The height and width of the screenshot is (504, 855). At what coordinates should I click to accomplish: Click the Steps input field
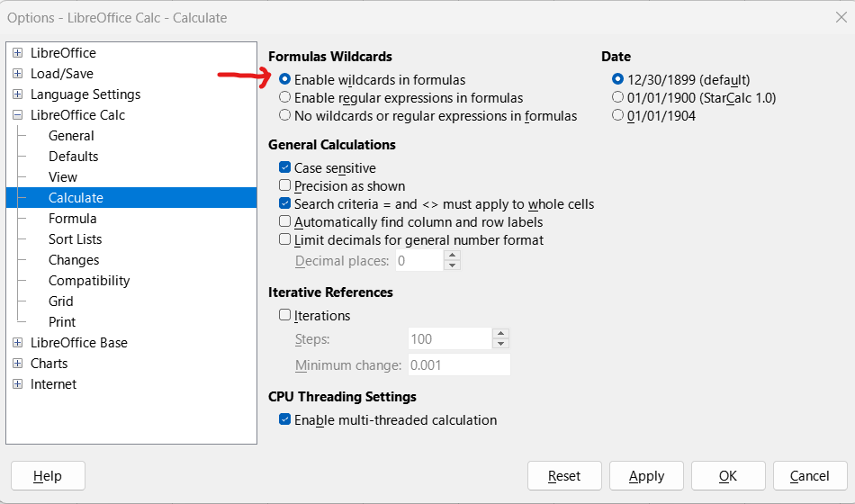coord(450,338)
